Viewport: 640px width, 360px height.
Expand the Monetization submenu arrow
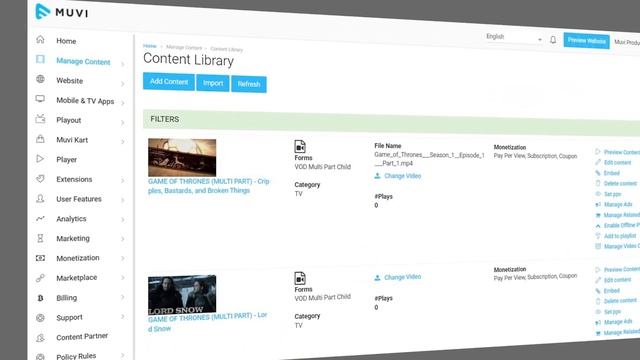pyautogui.click(x=122, y=258)
